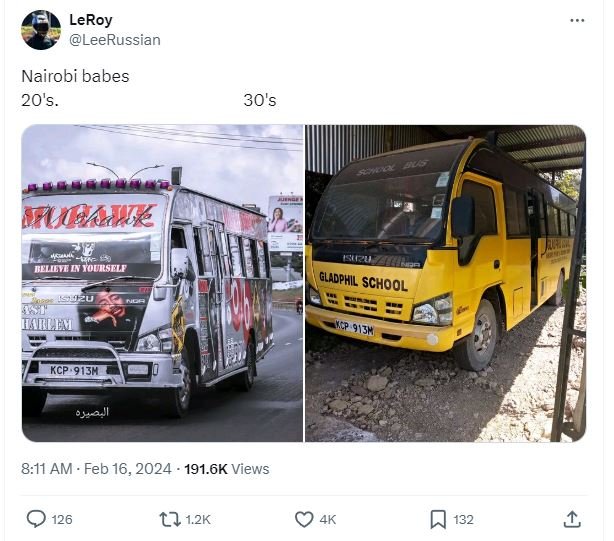Open the @LeeRussian handle link

click(115, 40)
